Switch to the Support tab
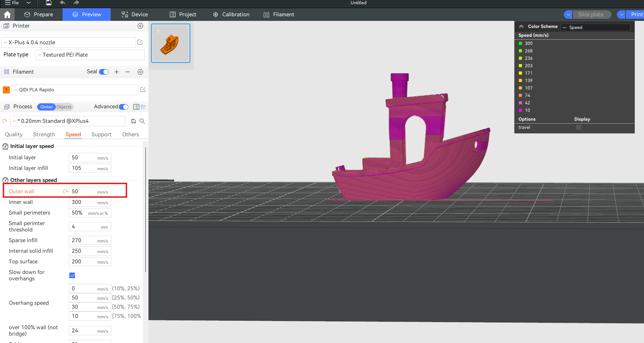The image size is (644, 343). [101, 135]
